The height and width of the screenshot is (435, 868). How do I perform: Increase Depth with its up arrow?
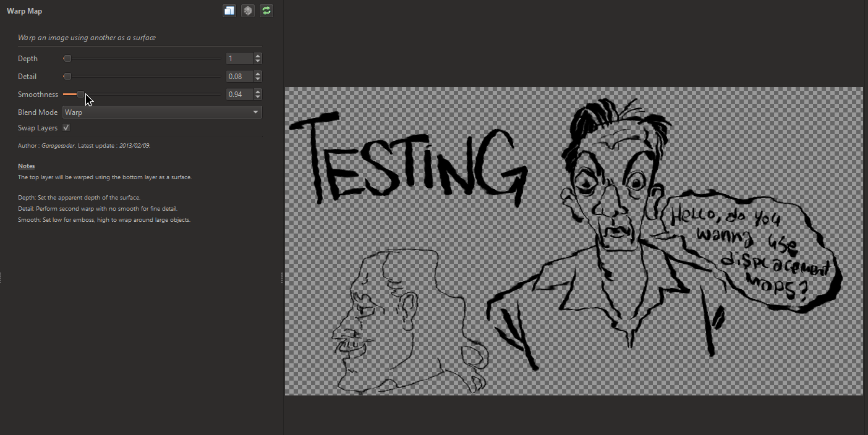258,56
